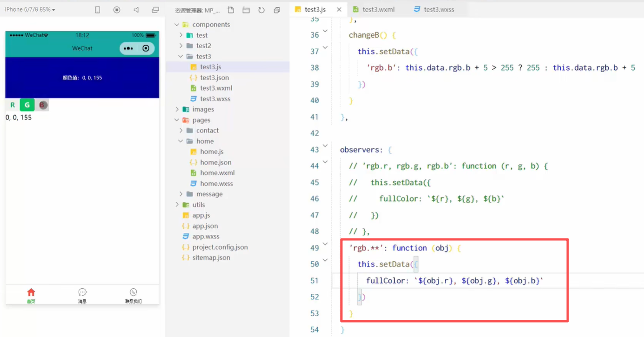The width and height of the screenshot is (644, 337).
Task: Collapse the test3 folder
Action: (x=181, y=56)
